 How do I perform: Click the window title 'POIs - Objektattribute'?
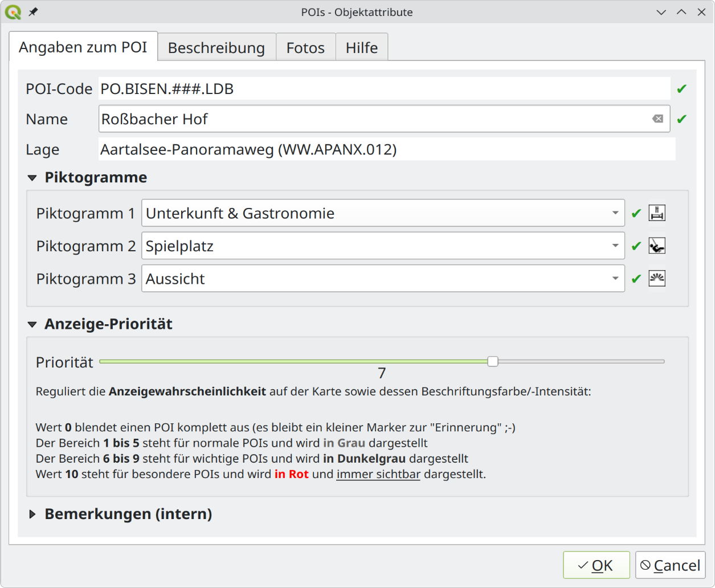(357, 12)
